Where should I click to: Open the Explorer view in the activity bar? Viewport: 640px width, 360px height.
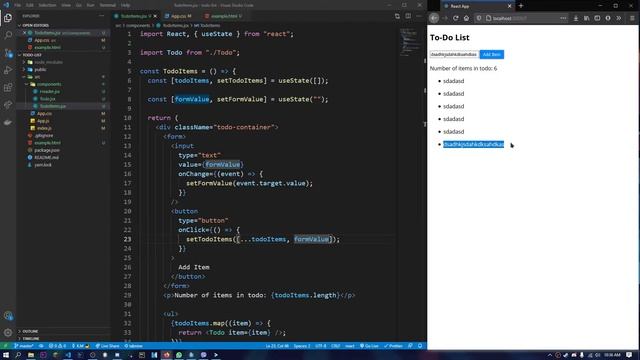click(8, 18)
